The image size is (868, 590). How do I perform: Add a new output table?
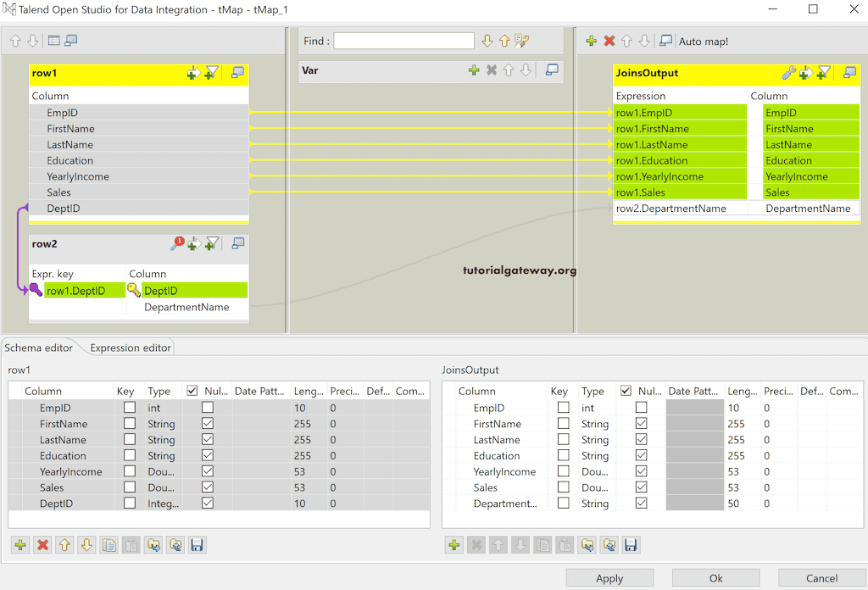pyautogui.click(x=589, y=41)
